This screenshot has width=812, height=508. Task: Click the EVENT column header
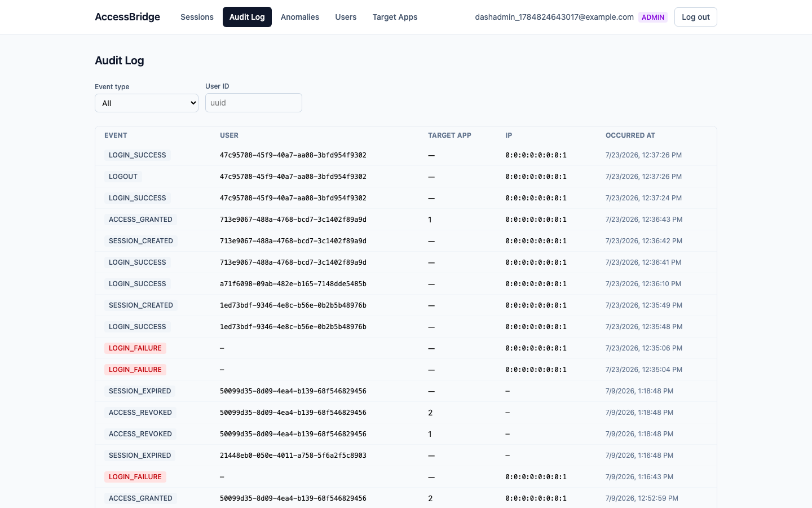[x=116, y=135]
